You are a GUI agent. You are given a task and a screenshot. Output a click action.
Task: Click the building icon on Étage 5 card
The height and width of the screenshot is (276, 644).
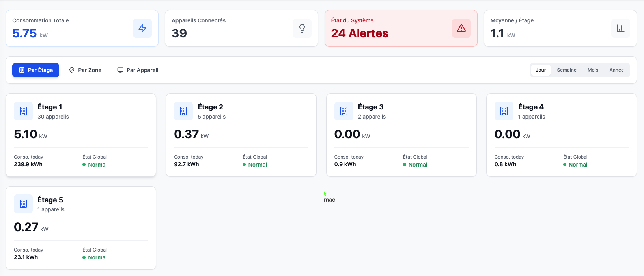point(23,204)
